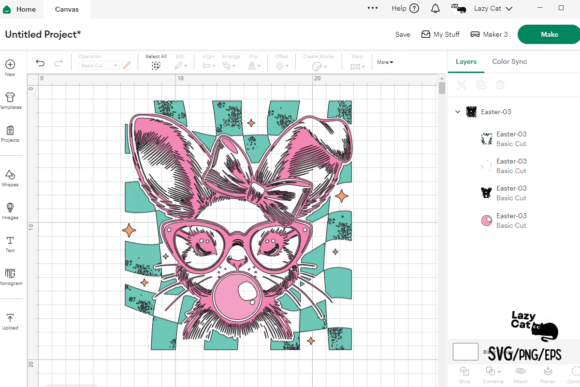Click the Upload icon in the sidebar
This screenshot has height=387, width=580.
click(x=10, y=322)
